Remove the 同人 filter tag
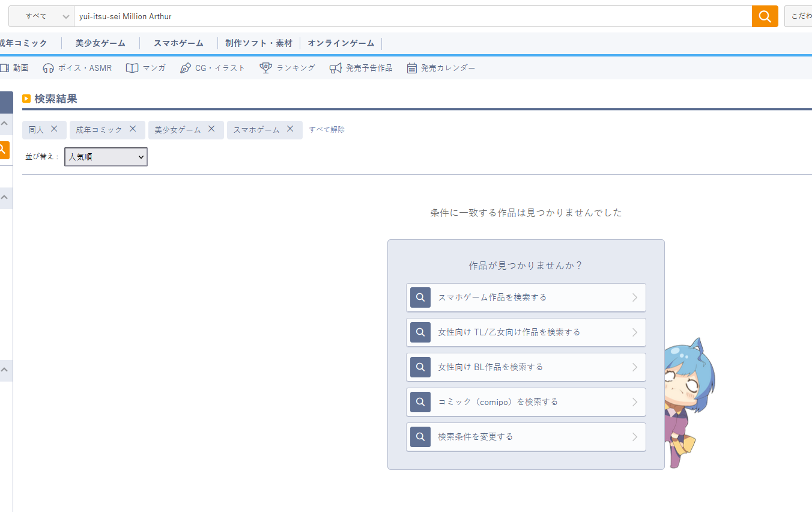The height and width of the screenshot is (512, 812). tap(54, 129)
